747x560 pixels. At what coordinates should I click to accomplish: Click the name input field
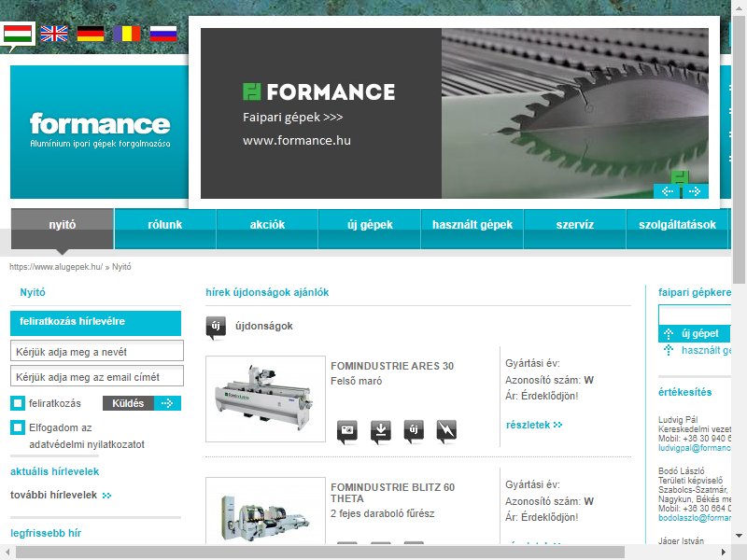pos(97,352)
